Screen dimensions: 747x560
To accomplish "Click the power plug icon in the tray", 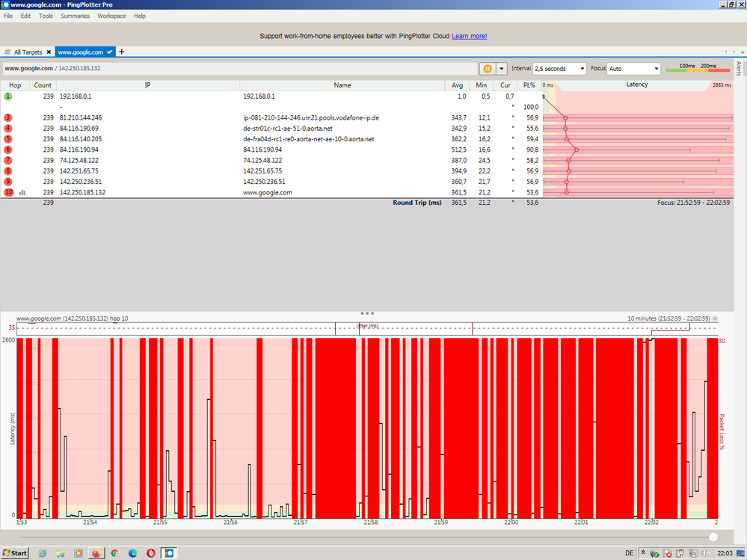I will click(681, 553).
